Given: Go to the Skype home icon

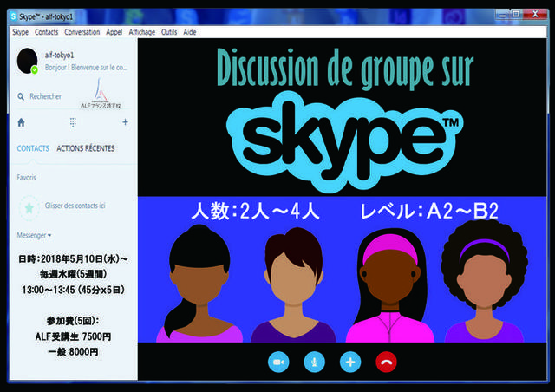Looking at the screenshot, I should coord(21,122).
